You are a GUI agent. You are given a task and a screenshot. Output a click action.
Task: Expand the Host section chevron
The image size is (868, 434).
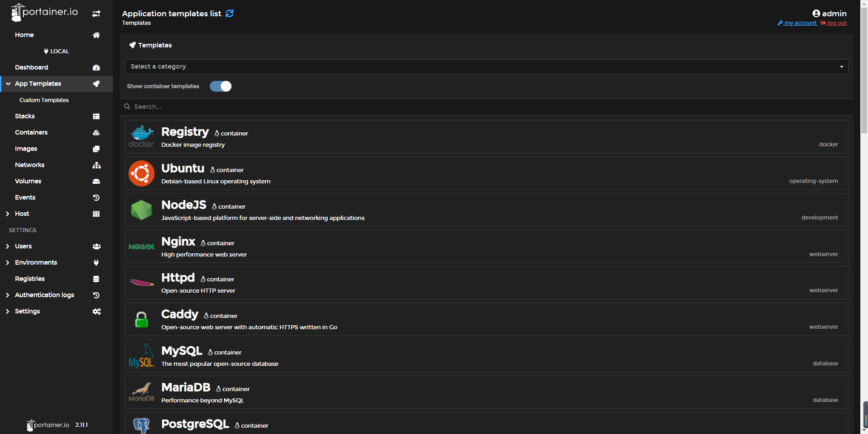point(8,214)
